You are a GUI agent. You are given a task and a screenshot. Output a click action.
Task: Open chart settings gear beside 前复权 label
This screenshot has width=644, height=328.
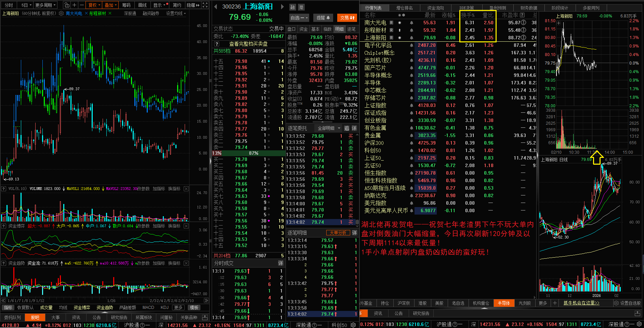[x=61, y=13]
